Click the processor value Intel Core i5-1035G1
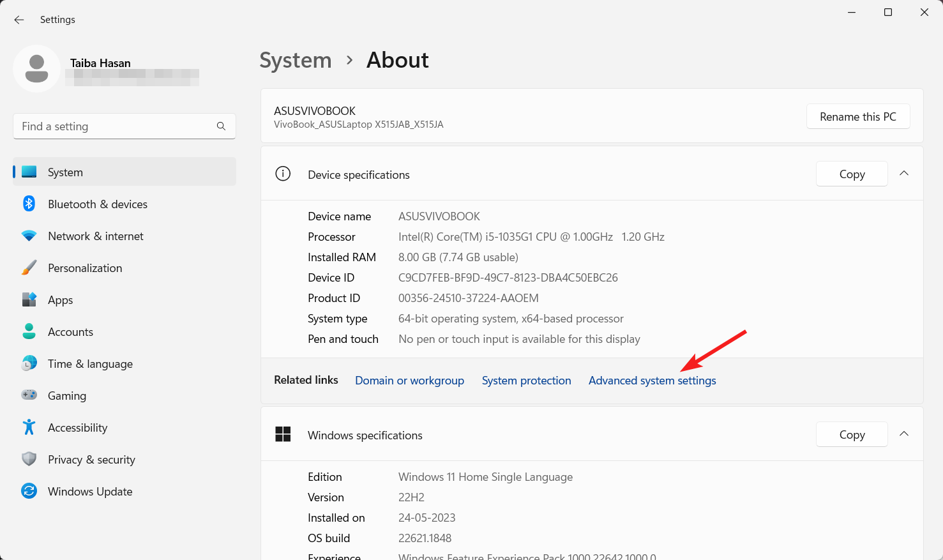Viewport: 943px width, 560px height. 531,237
